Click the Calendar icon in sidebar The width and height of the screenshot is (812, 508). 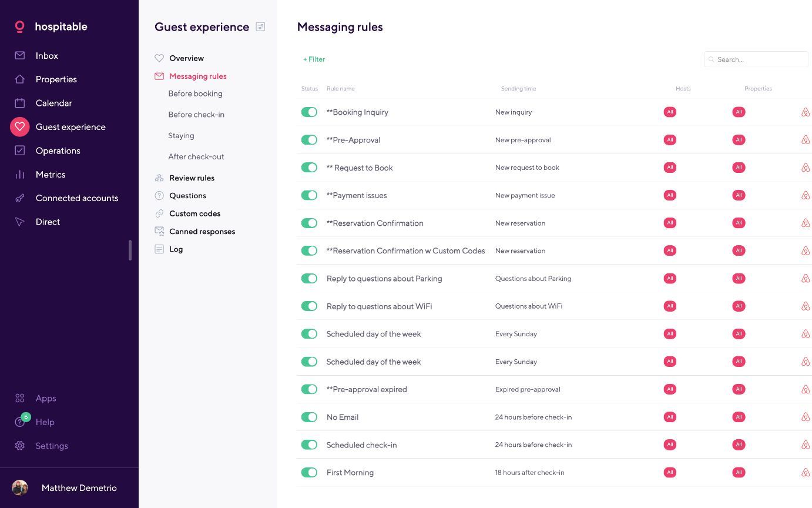[x=19, y=103]
